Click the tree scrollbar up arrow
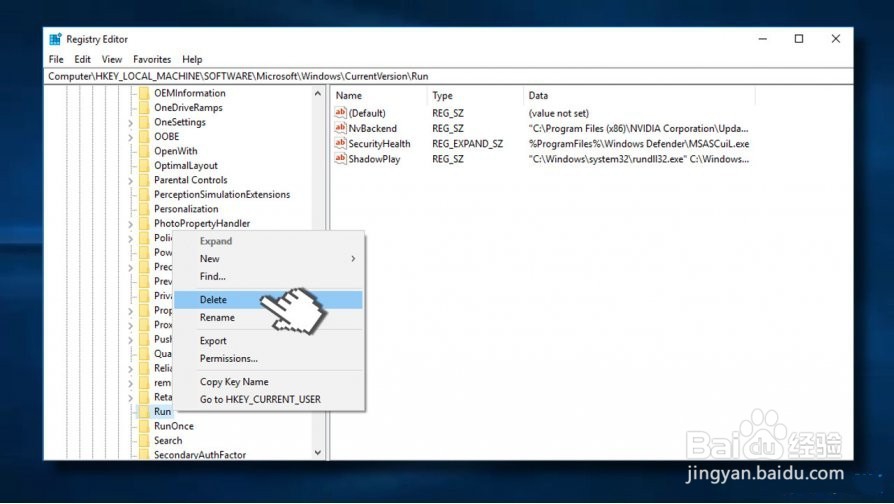894x504 pixels. click(x=318, y=93)
